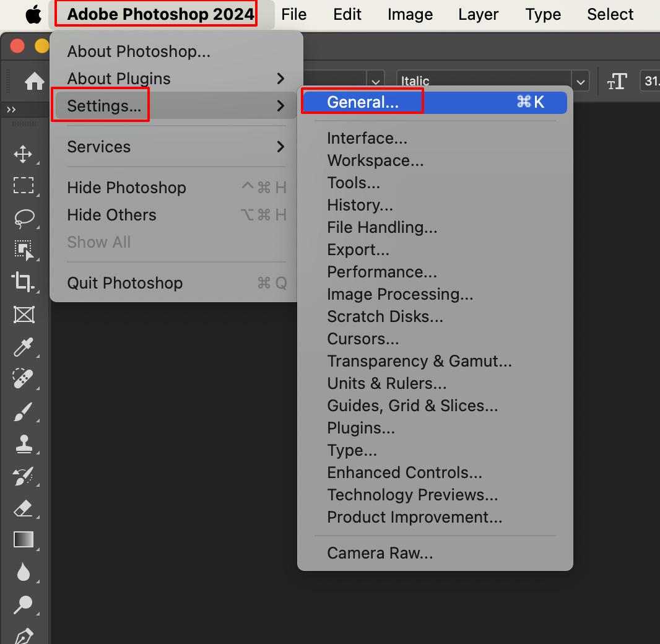The width and height of the screenshot is (660, 644).
Task: Select the Gradient tool
Action: [24, 539]
